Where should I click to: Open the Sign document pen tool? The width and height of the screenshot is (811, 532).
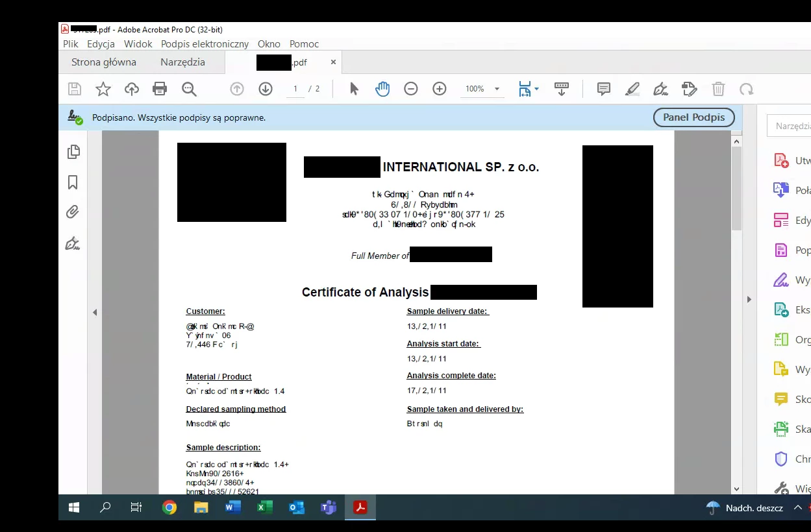pos(661,89)
